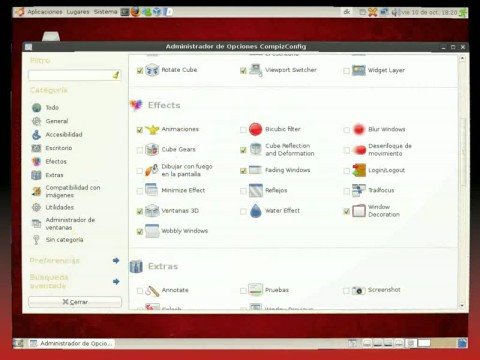Disable the Wobbly Windows checkbox
Viewport: 480px width, 360px height.
point(140,232)
